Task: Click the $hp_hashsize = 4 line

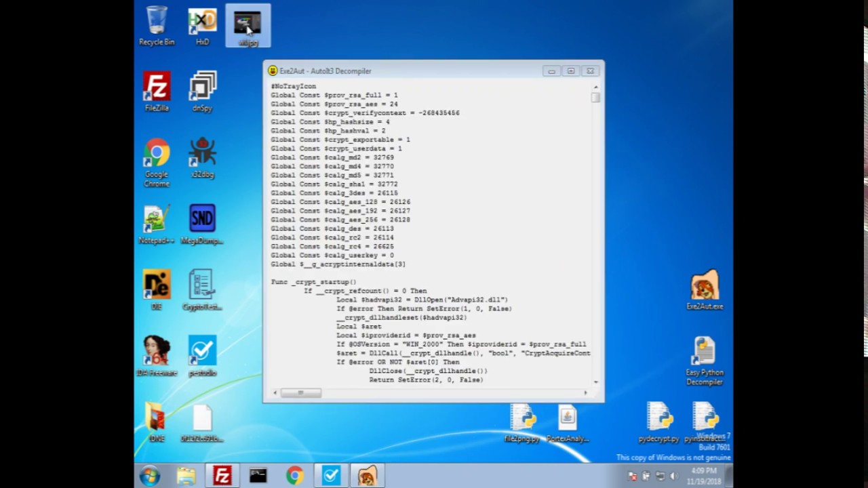Action: pos(330,122)
